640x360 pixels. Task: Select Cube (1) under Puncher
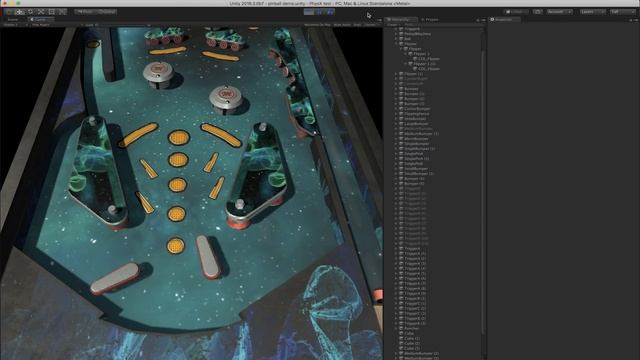point(412,338)
